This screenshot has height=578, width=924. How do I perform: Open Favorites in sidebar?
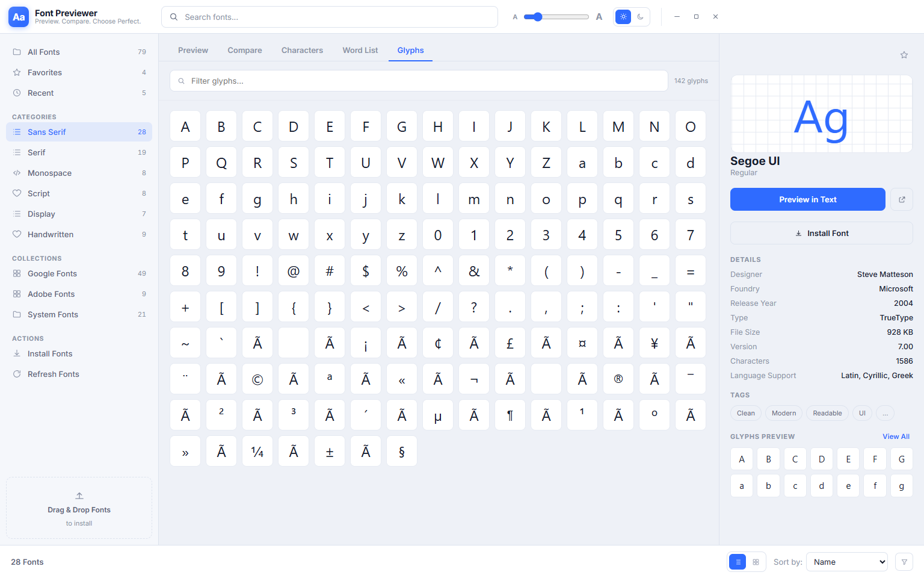pos(79,72)
